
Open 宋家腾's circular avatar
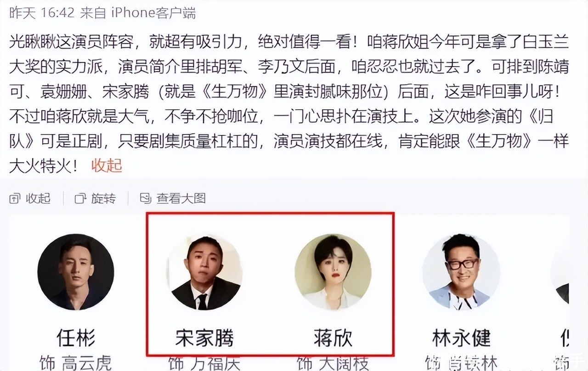204,272
